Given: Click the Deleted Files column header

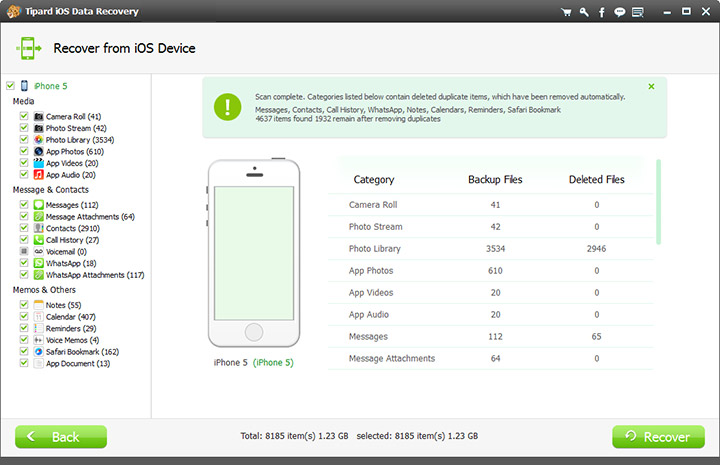Looking at the screenshot, I should click(x=596, y=179).
